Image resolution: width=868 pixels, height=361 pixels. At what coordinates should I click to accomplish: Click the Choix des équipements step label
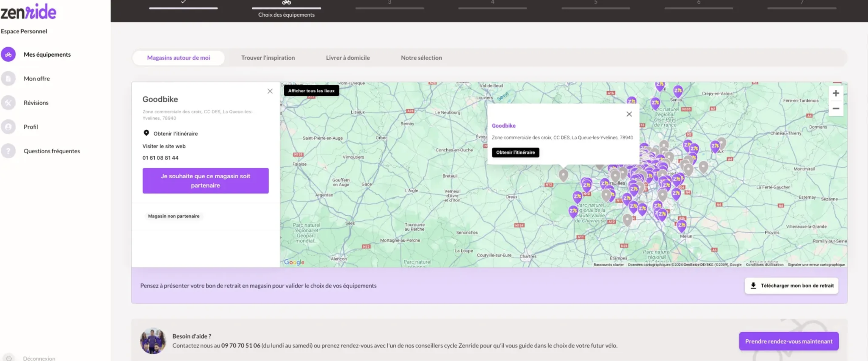point(286,15)
